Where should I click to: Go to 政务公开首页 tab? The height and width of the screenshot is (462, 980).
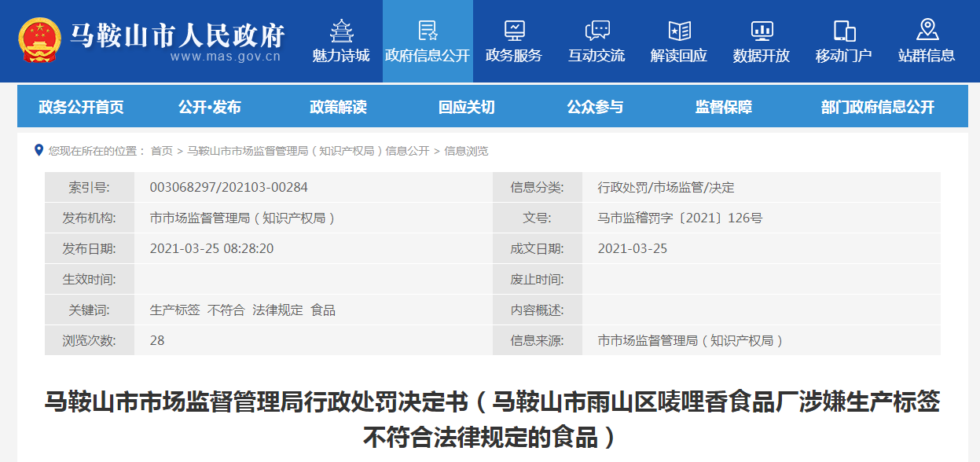pos(81,108)
